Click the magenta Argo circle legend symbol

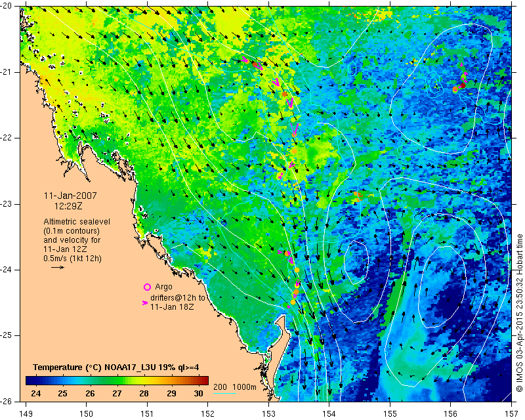click(147, 287)
